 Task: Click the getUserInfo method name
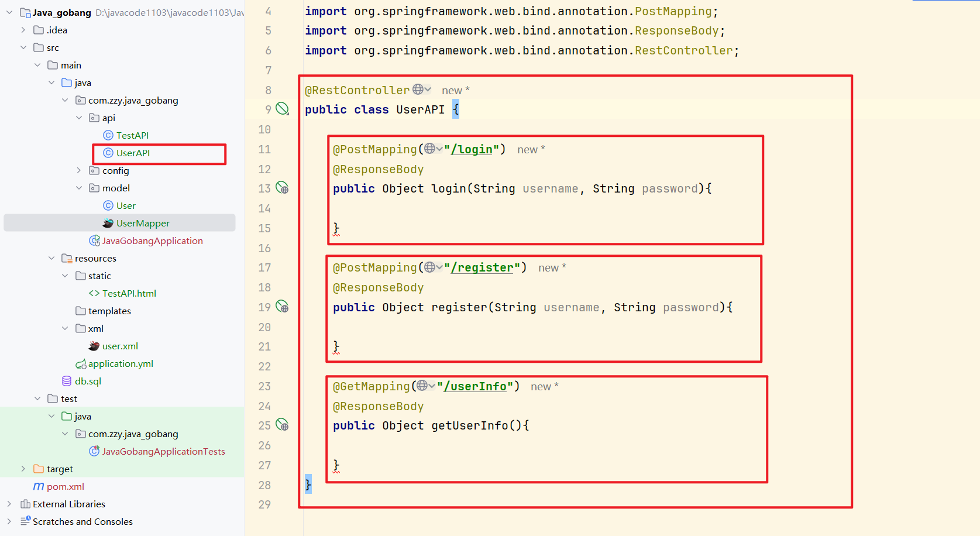tap(470, 425)
